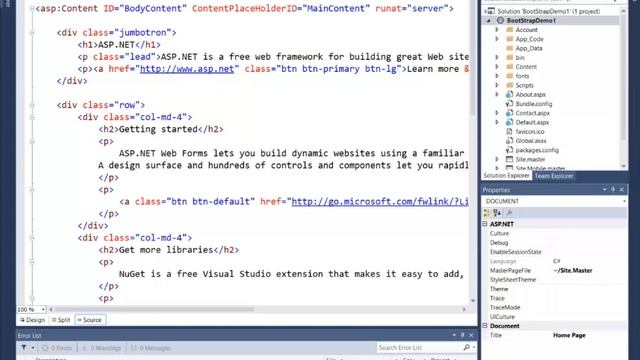Expand the bin folder
640x360 pixels.
tap(497, 58)
